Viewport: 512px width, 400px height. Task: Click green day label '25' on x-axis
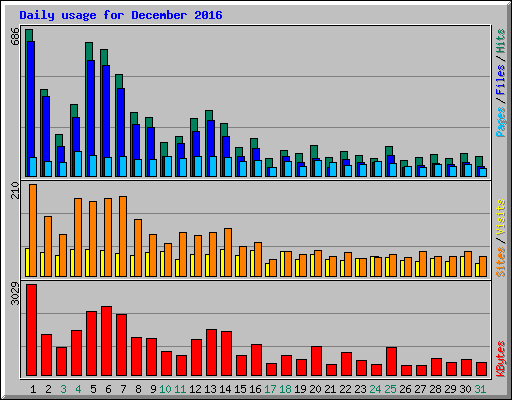[x=390, y=389]
